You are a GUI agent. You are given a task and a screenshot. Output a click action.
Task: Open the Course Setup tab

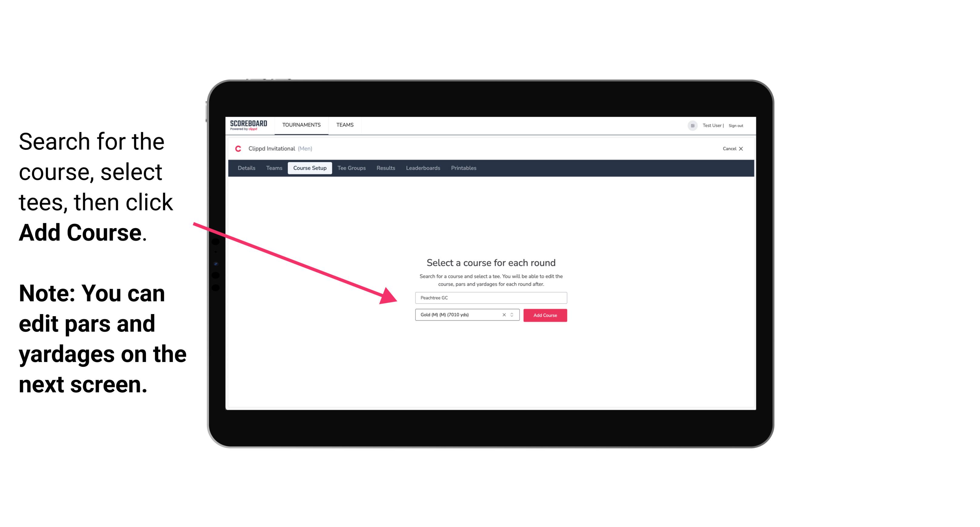point(310,168)
